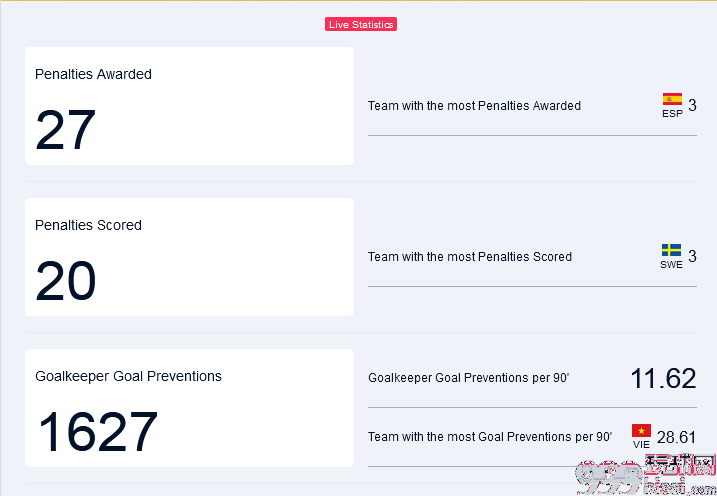This screenshot has width=717, height=496.
Task: Click "Team with the most Goal Preventions" row
Action: tap(532, 437)
